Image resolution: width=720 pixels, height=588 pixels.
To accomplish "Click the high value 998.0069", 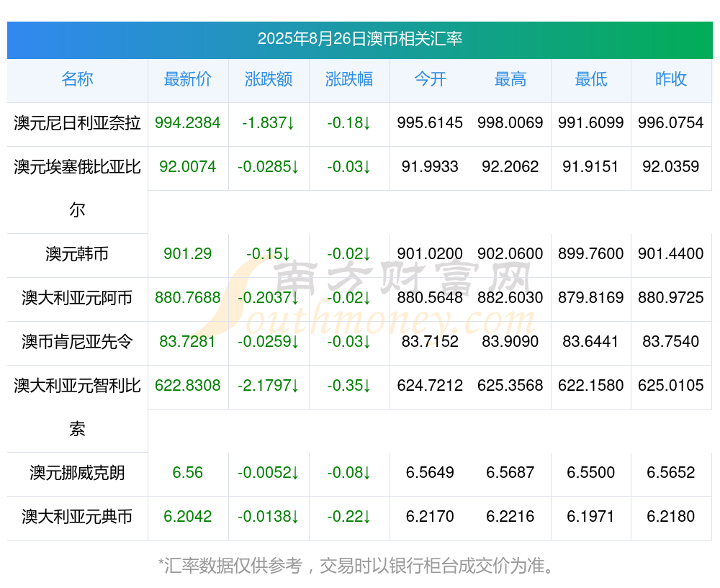I will [510, 123].
